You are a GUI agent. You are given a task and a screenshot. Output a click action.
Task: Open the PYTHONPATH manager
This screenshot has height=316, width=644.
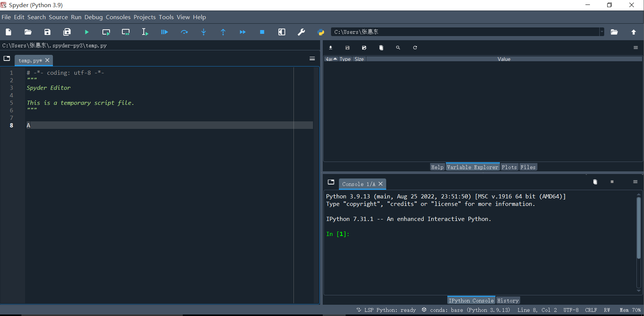321,32
